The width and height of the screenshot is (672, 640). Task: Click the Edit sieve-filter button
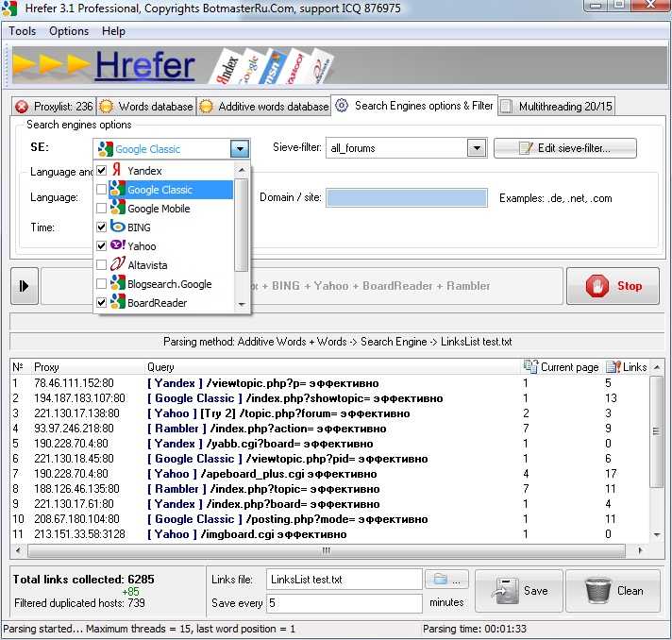(x=564, y=148)
